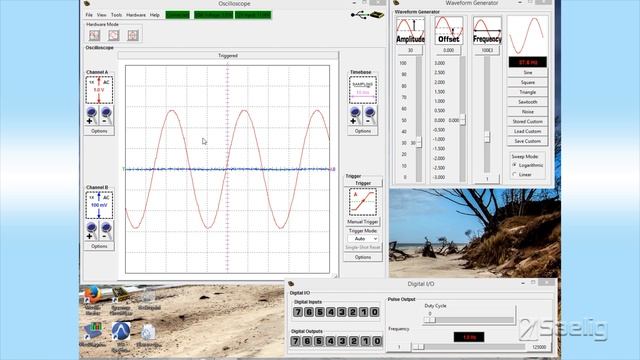Select the second Hardware Mode icon
This screenshot has width=640, height=360.
113,35
